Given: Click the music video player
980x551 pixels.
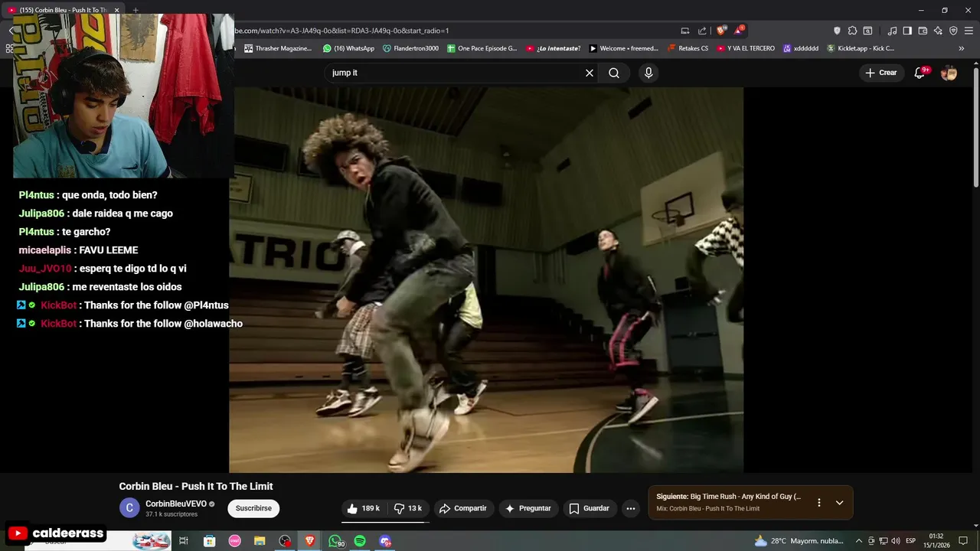Looking at the screenshot, I should 486,279.
